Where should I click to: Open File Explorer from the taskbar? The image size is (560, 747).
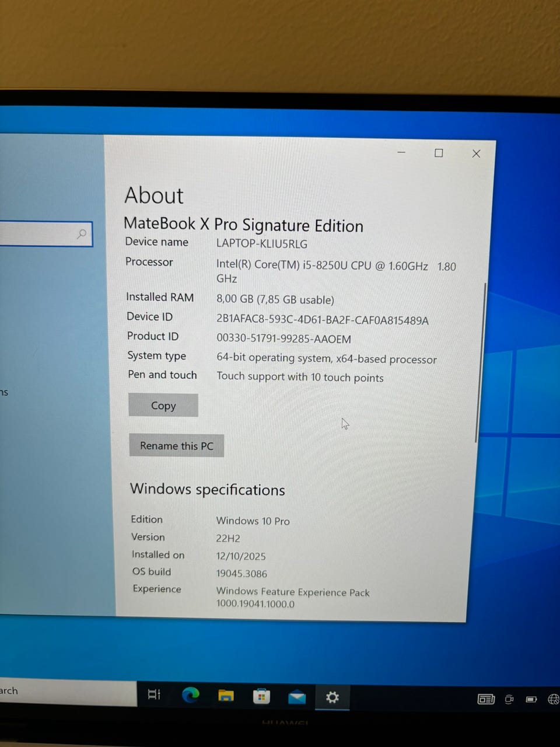pos(226,696)
